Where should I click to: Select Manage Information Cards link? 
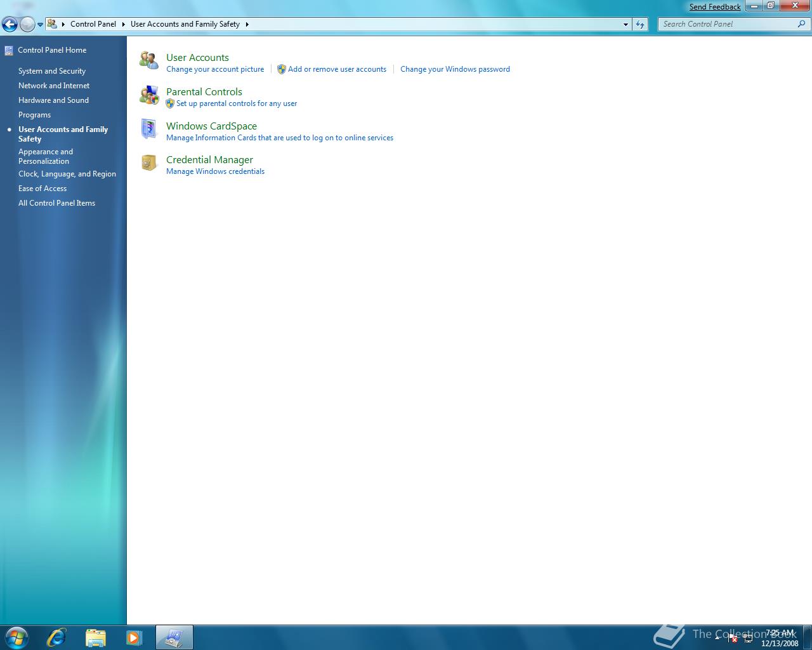[x=280, y=138]
